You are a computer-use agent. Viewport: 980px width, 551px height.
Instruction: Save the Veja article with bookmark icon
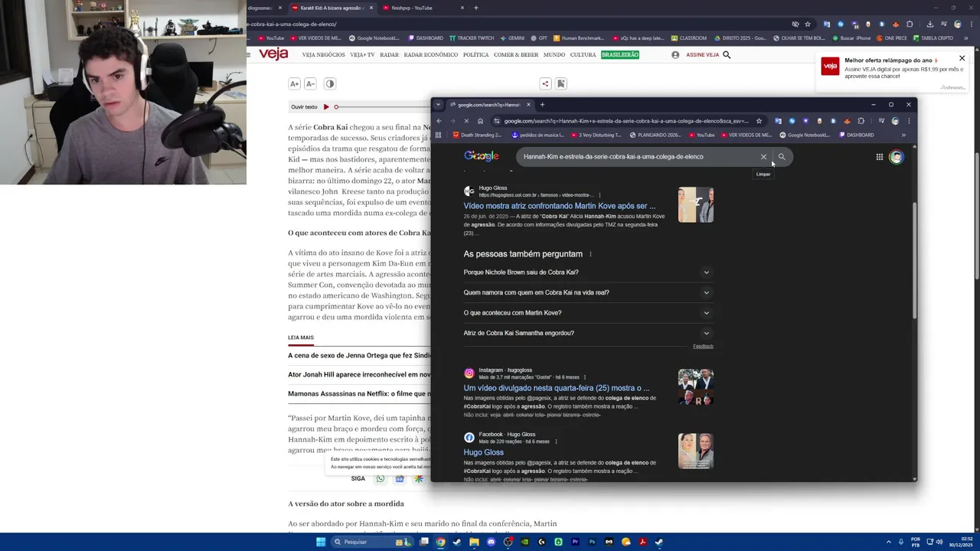(560, 83)
